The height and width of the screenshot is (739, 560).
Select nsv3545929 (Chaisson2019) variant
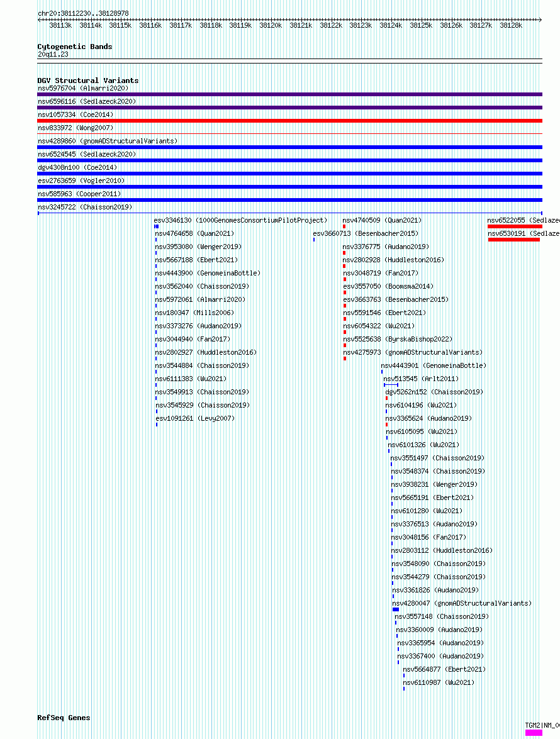(x=203, y=405)
